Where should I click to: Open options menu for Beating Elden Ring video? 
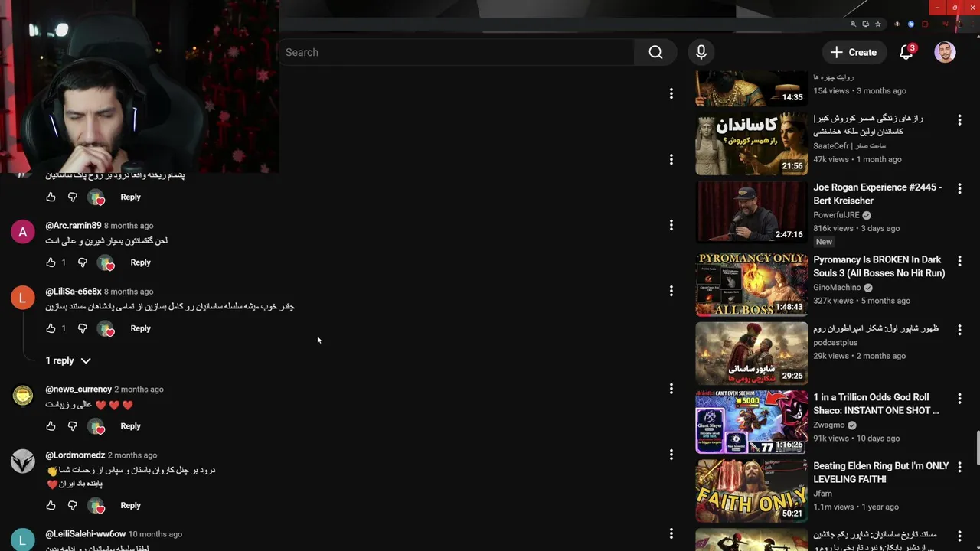[959, 467]
